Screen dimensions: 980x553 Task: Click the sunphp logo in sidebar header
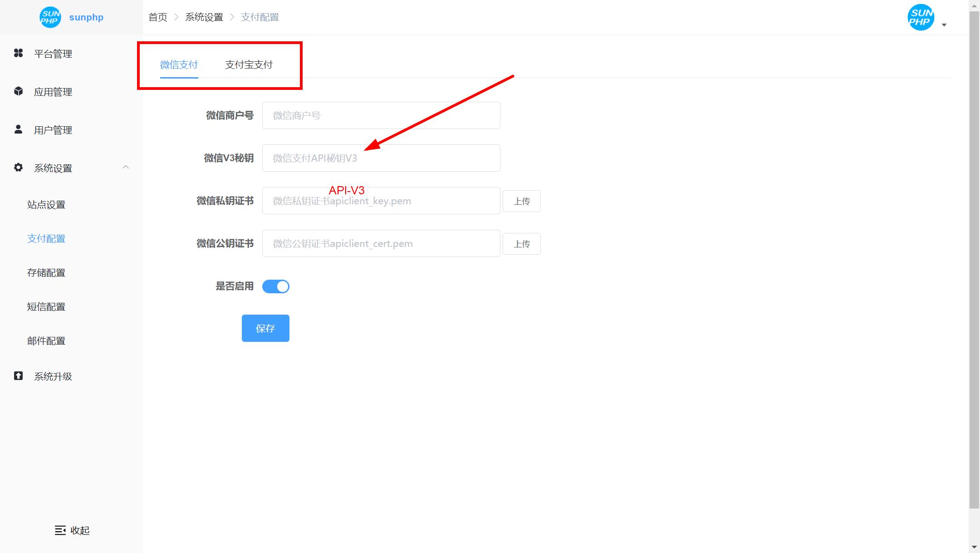[50, 17]
